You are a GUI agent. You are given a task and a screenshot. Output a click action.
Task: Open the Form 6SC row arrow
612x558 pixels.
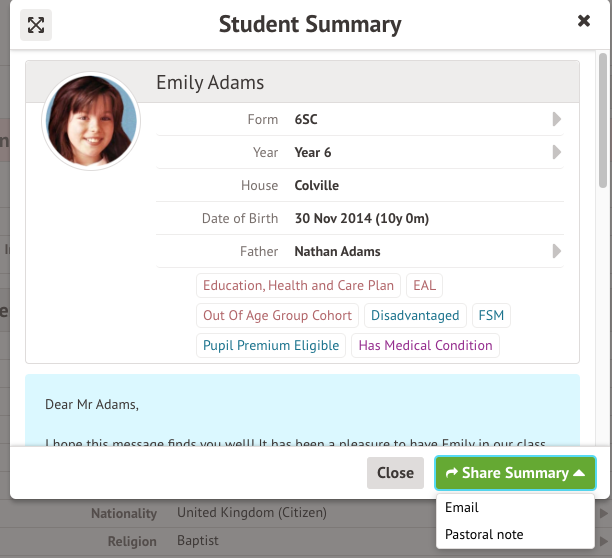point(557,120)
